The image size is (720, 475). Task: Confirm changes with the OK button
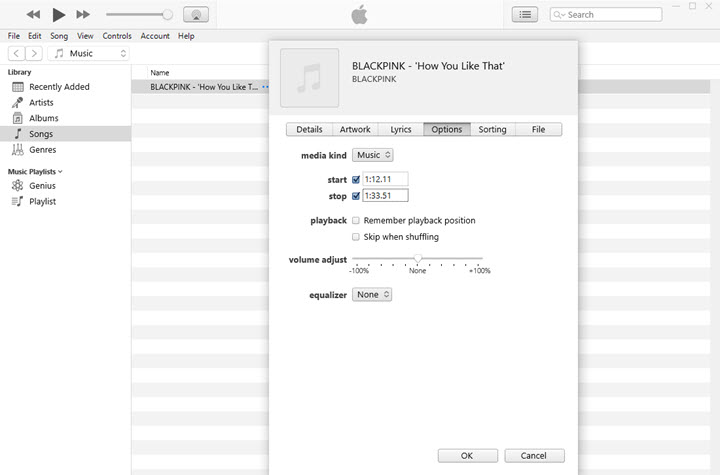pos(467,456)
